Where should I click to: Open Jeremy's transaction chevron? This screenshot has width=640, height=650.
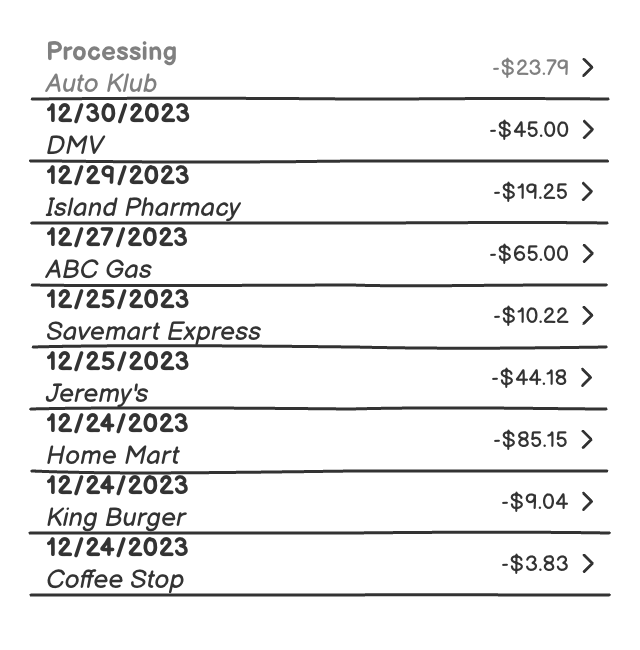pos(588,377)
